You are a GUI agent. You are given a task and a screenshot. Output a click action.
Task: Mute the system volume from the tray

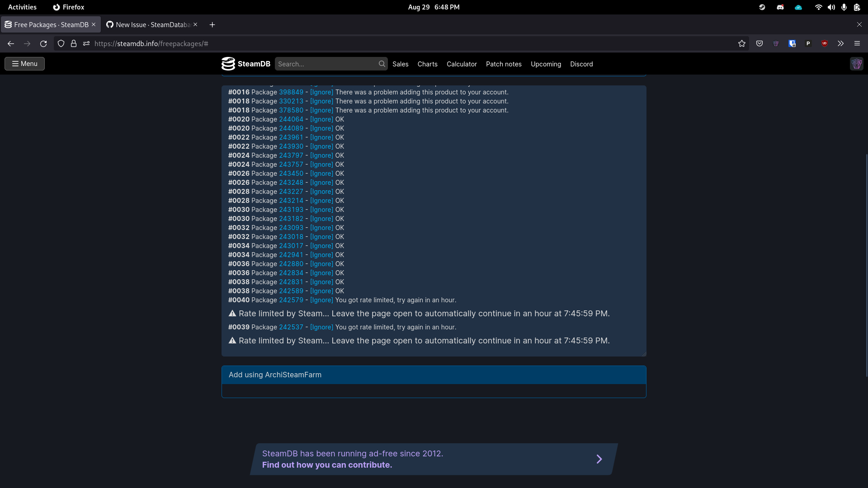coord(831,7)
